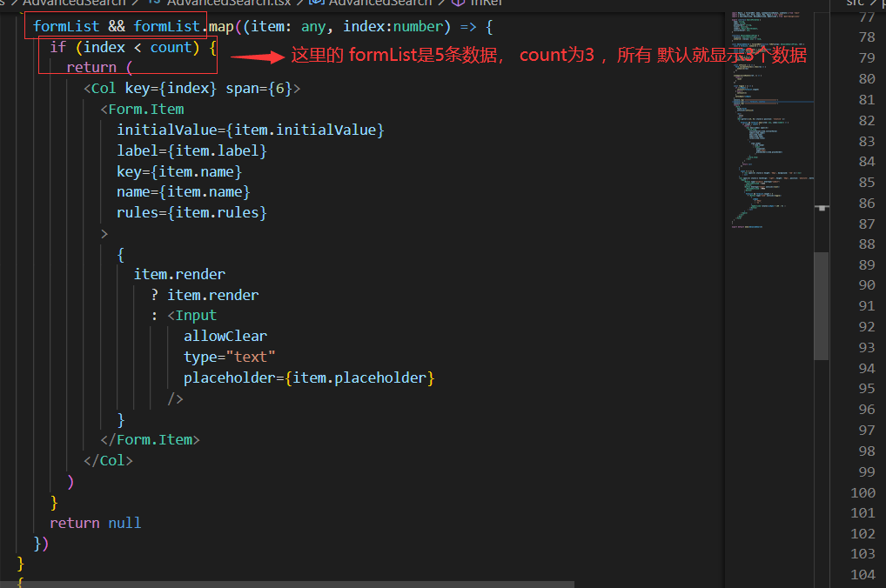The width and height of the screenshot is (886, 588).
Task: Click the '.map' method call
Action: coord(220,27)
